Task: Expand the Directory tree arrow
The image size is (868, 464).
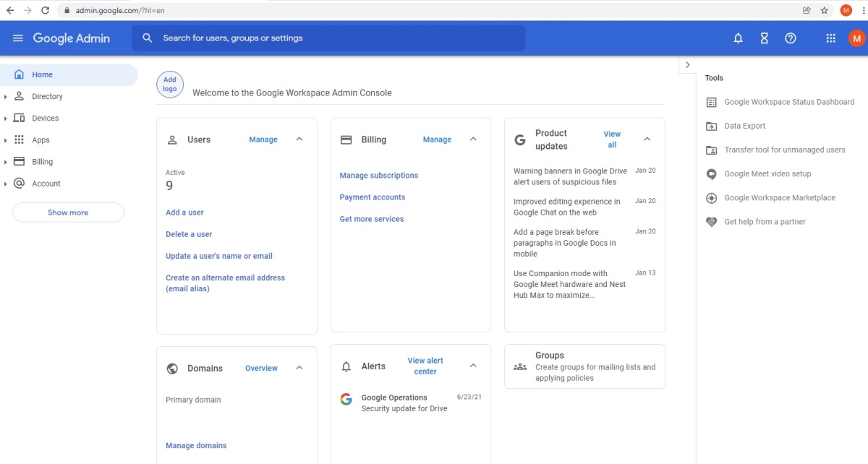Action: point(6,97)
